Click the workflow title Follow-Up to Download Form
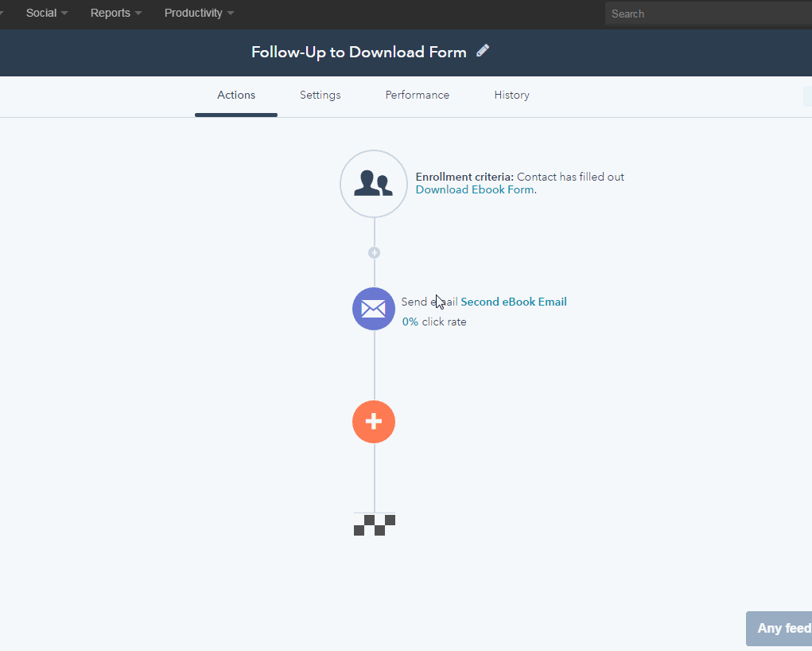 coord(358,52)
